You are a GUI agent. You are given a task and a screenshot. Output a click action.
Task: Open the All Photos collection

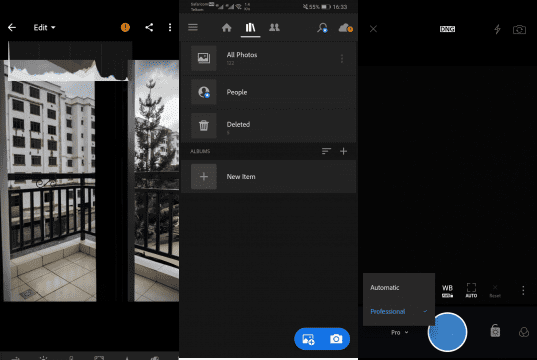[x=268, y=58]
